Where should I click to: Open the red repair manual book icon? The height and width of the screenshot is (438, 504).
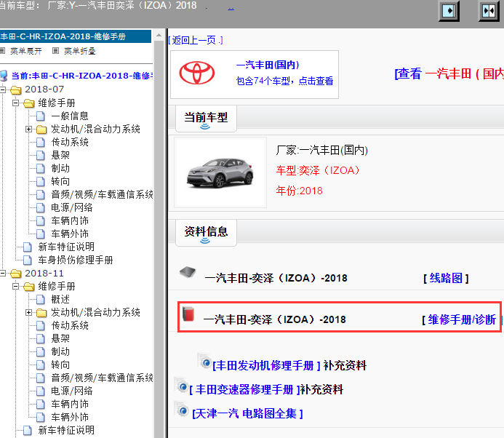[188, 314]
